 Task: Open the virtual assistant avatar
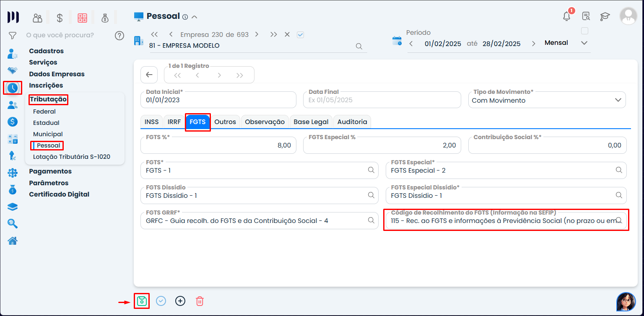pos(626,302)
